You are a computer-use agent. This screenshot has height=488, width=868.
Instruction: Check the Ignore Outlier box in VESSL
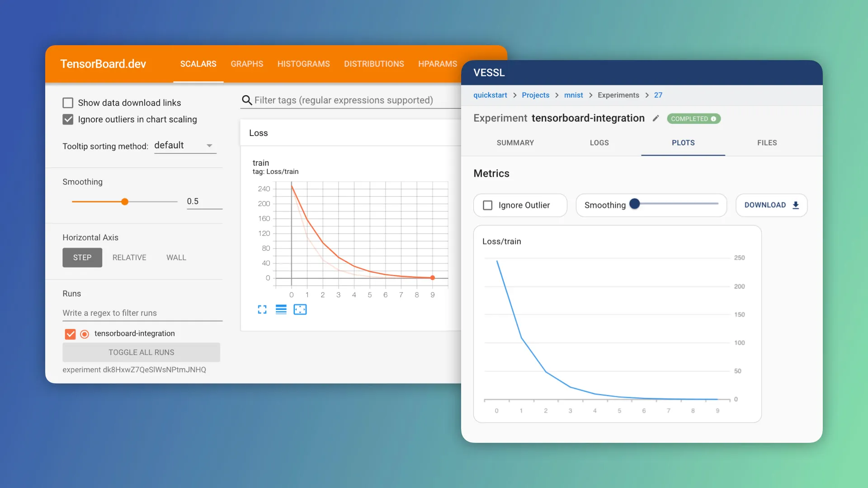coord(488,205)
